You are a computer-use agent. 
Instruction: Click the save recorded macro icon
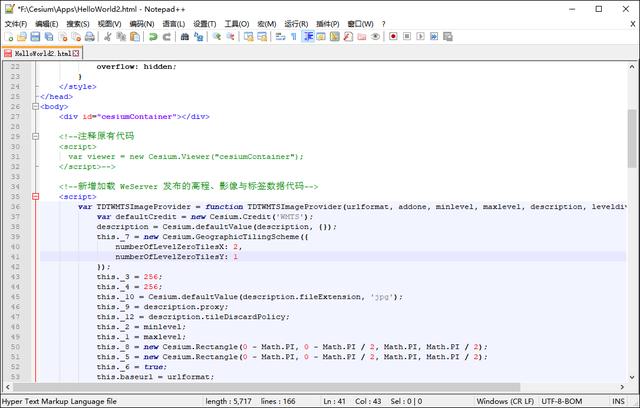[x=448, y=37]
